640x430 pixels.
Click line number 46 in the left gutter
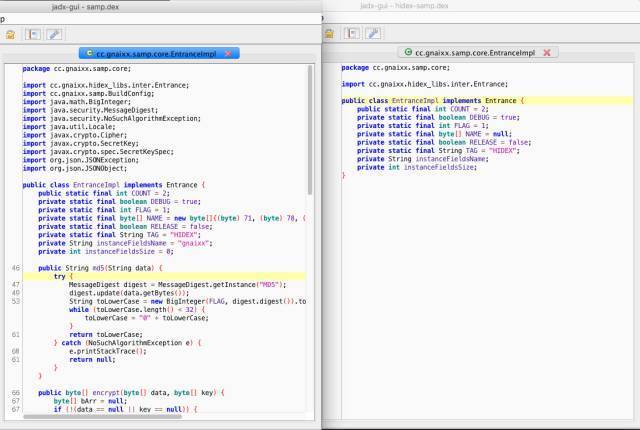16,269
